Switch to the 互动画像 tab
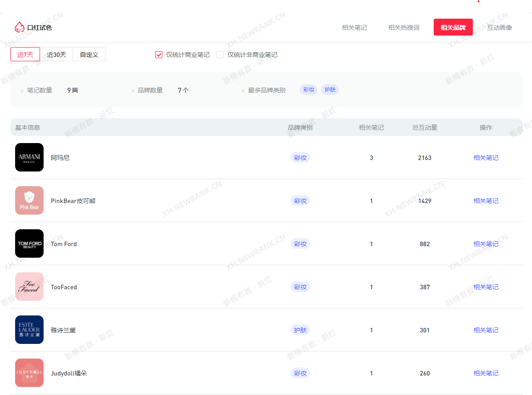Image resolution: width=532 pixels, height=395 pixels. pyautogui.click(x=500, y=28)
